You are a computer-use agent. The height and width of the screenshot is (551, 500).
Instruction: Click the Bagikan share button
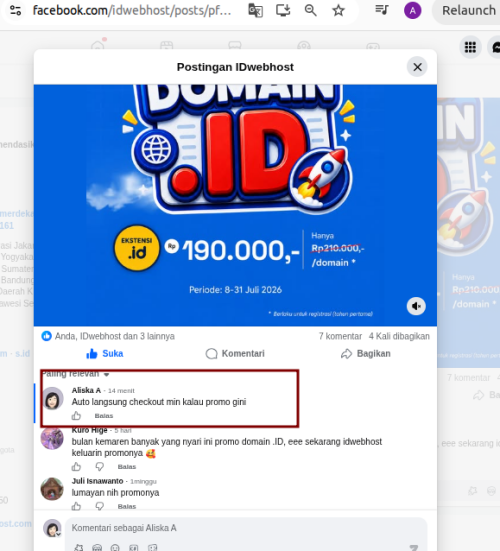[x=366, y=354]
